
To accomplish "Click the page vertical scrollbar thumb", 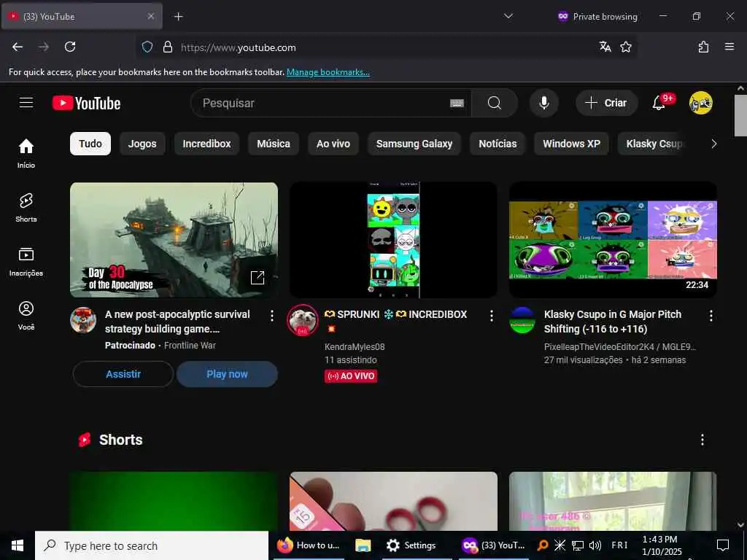I will 741,115.
